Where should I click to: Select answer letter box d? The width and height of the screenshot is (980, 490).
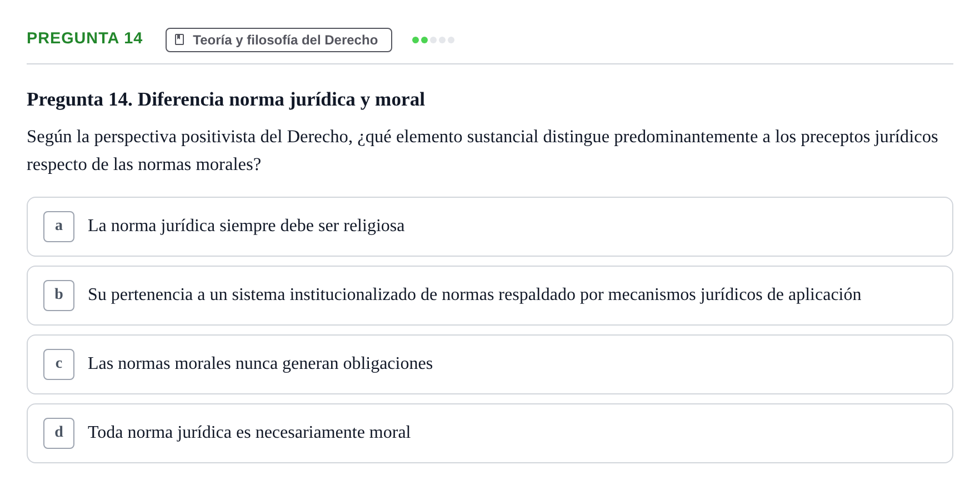(x=59, y=433)
